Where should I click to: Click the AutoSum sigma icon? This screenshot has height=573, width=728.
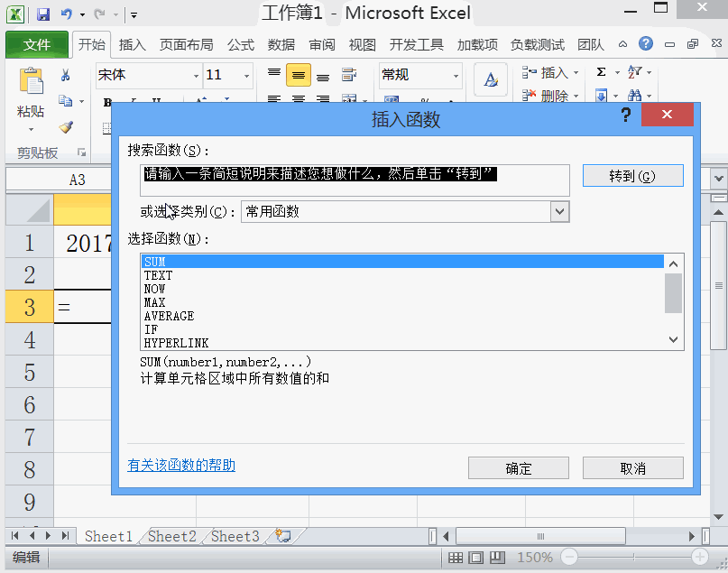click(602, 72)
